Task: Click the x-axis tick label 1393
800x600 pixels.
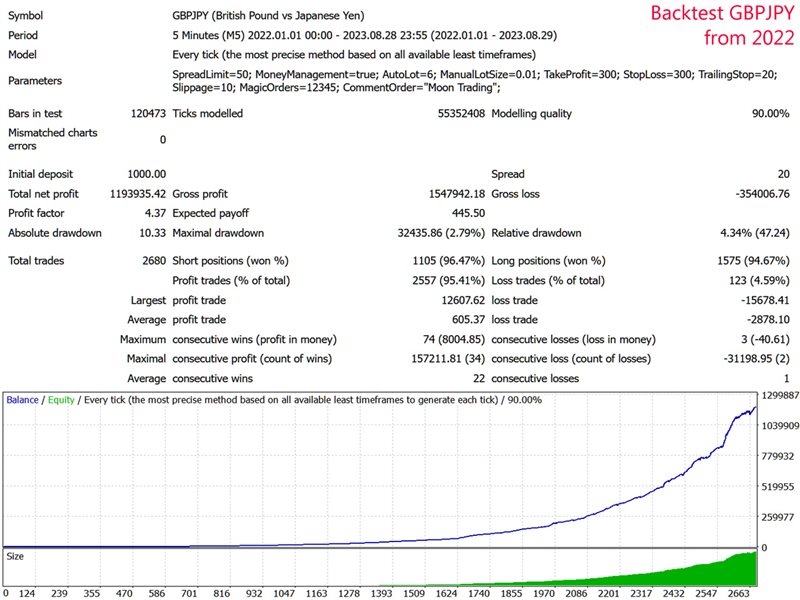Action: (381, 593)
